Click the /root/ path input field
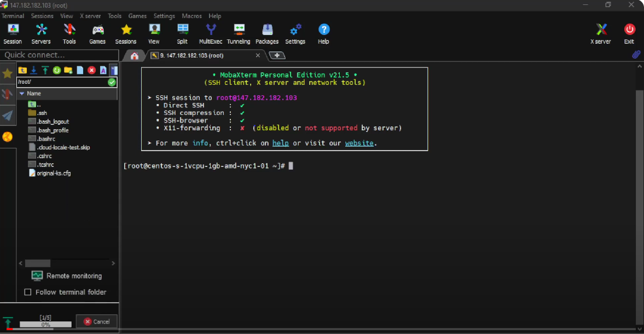The width and height of the screenshot is (644, 334). coord(62,82)
